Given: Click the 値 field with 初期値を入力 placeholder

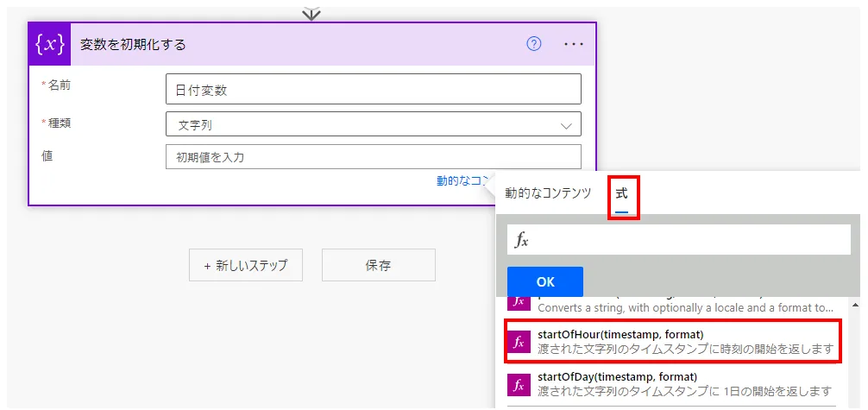Looking at the screenshot, I should [373, 157].
